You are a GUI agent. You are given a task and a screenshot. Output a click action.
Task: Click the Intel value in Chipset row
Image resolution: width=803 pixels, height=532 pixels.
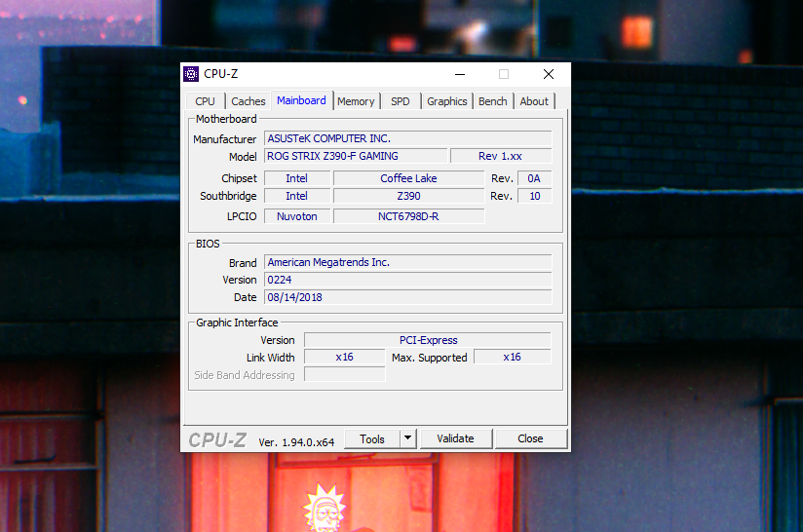[297, 178]
